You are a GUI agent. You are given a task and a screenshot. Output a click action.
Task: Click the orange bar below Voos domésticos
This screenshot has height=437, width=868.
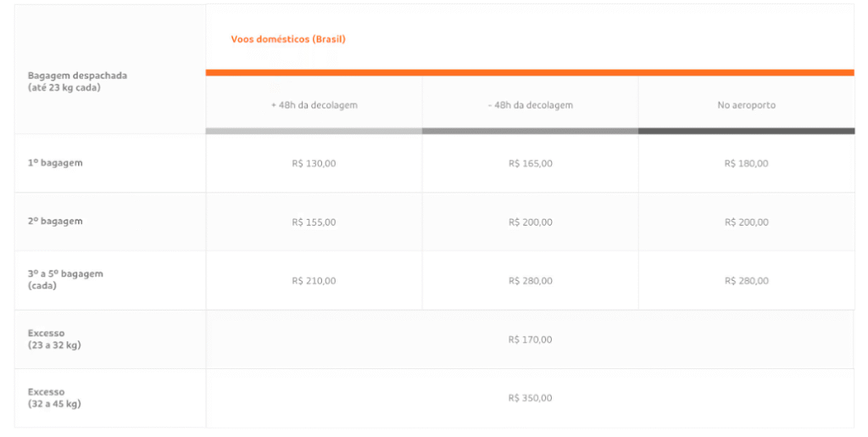(530, 73)
